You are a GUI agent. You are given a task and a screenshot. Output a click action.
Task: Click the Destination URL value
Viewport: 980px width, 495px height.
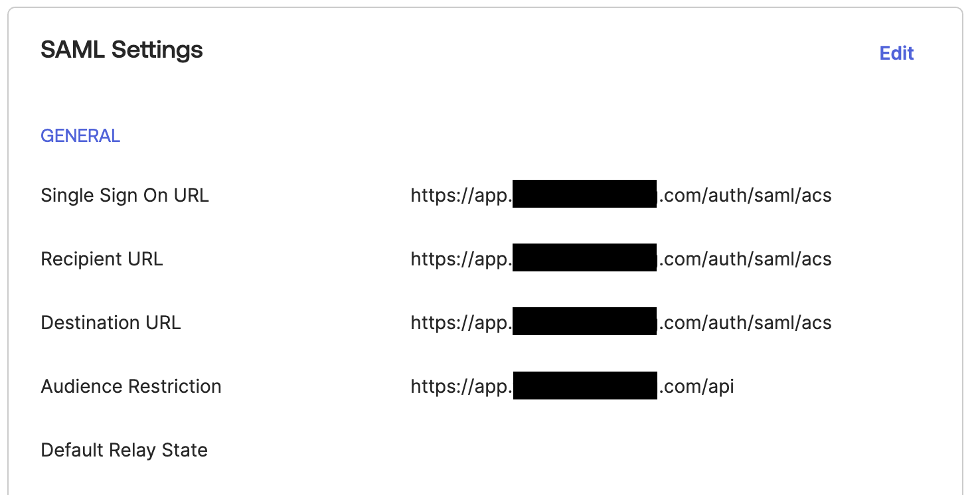tap(621, 322)
